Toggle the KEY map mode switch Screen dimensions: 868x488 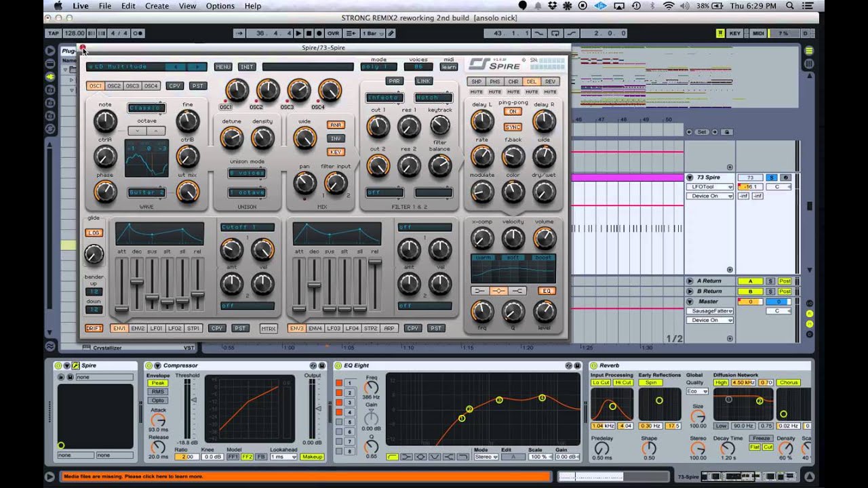735,33
